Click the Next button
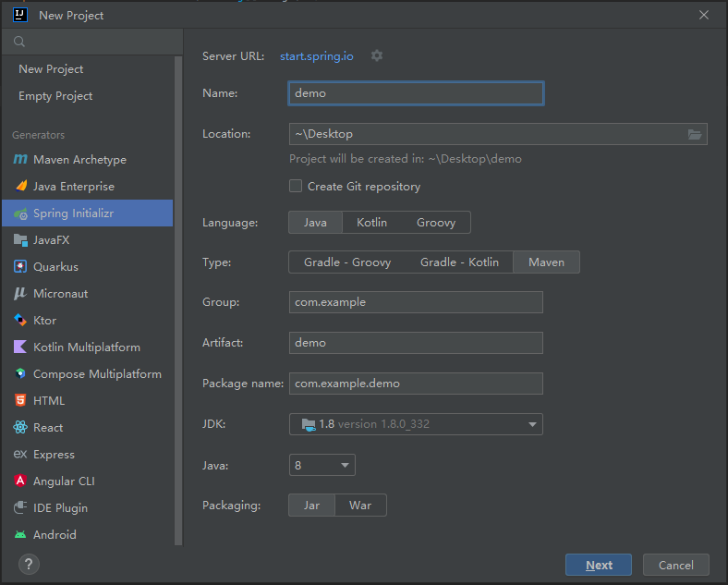 (x=599, y=565)
